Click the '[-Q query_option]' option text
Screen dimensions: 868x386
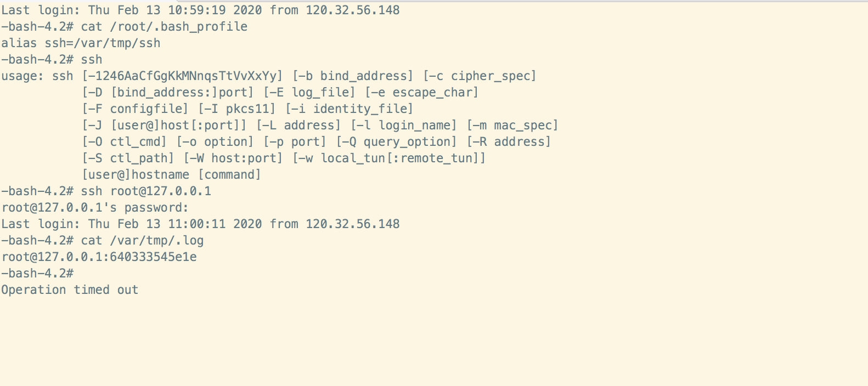[396, 142]
